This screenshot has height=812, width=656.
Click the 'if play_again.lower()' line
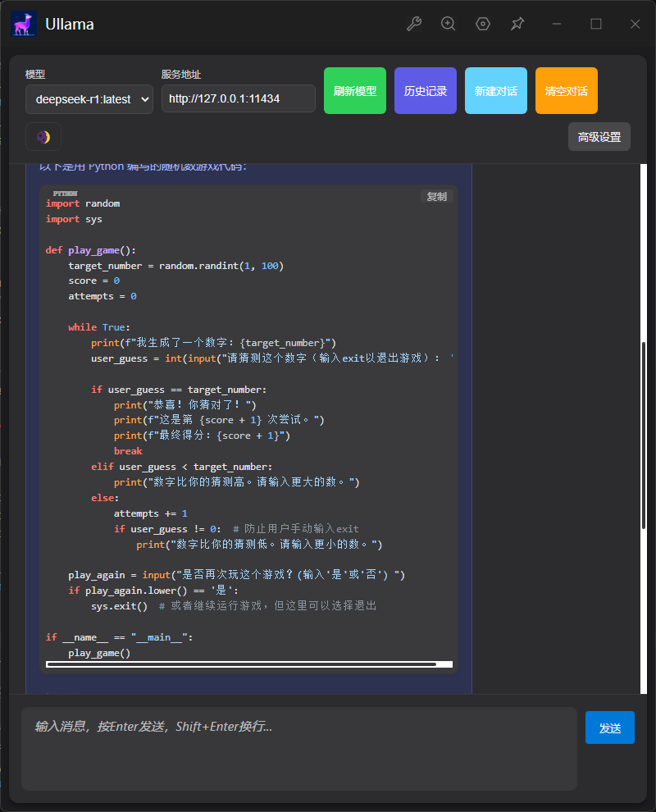click(153, 591)
